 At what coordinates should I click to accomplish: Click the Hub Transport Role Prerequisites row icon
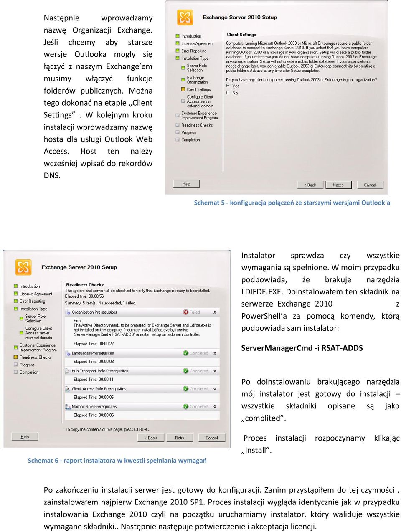(x=68, y=371)
